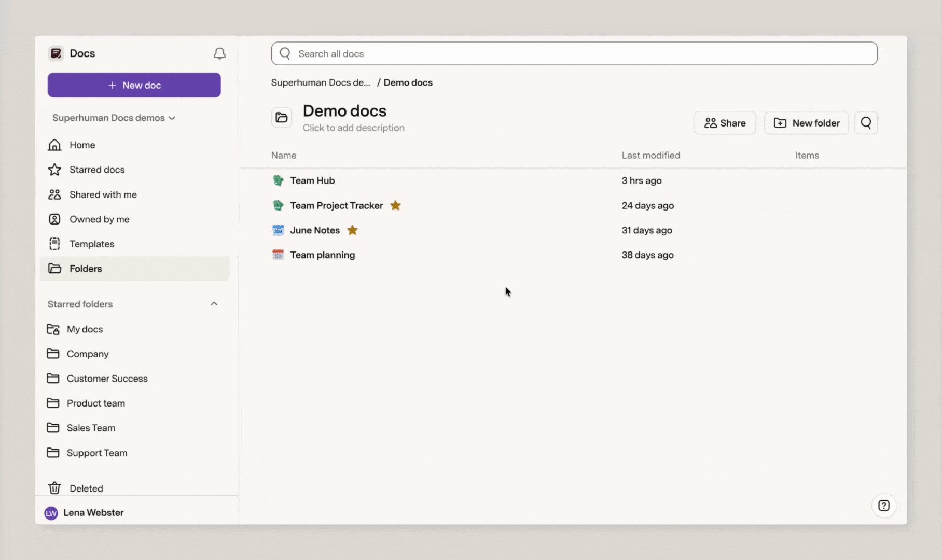Click the Demo docs folder title

click(x=344, y=110)
